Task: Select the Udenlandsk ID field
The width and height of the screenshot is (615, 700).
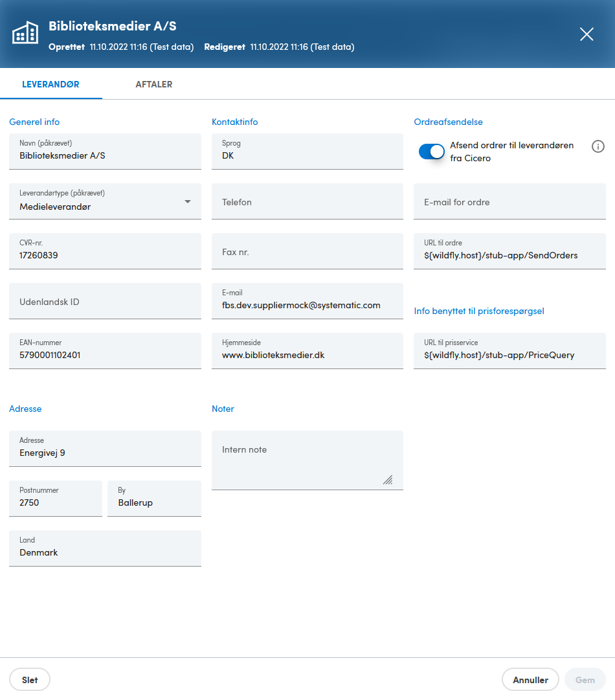Action: tap(105, 301)
